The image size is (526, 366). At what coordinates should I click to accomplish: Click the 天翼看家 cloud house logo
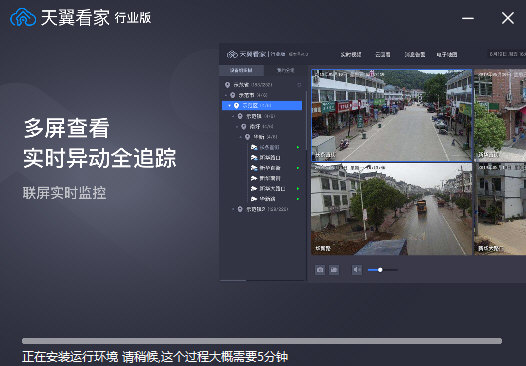click(x=23, y=17)
